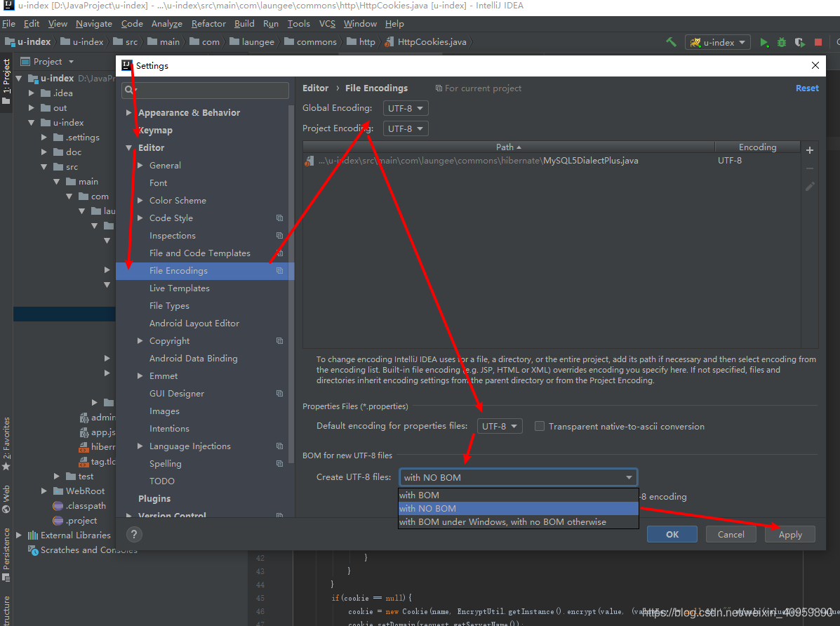Viewport: 840px width, 626px height.
Task: Click the add path plus icon
Action: (809, 150)
